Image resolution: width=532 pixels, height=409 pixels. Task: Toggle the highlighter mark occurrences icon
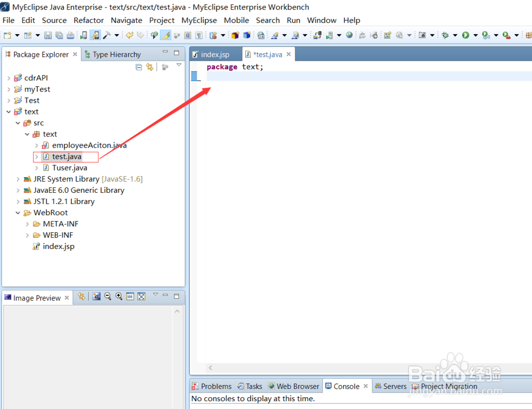(x=165, y=35)
